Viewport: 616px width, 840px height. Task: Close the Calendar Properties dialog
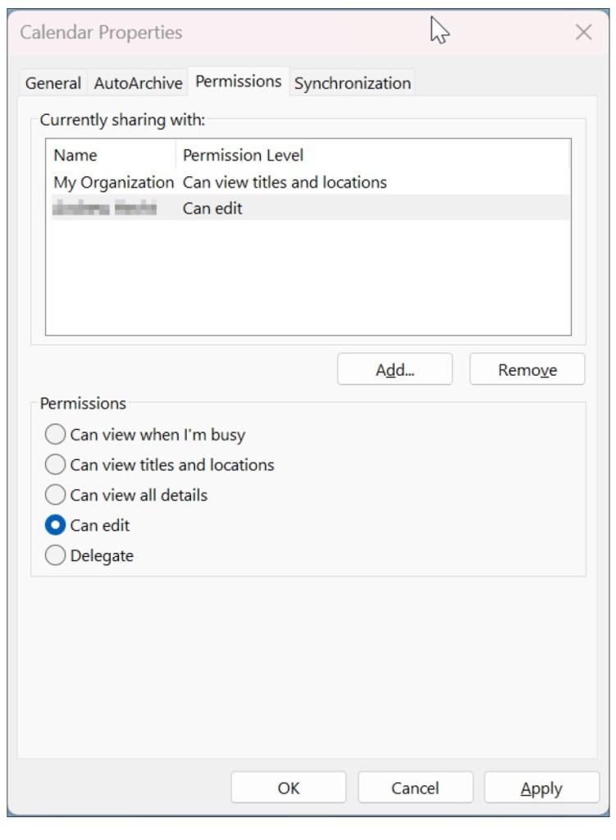pos(583,33)
